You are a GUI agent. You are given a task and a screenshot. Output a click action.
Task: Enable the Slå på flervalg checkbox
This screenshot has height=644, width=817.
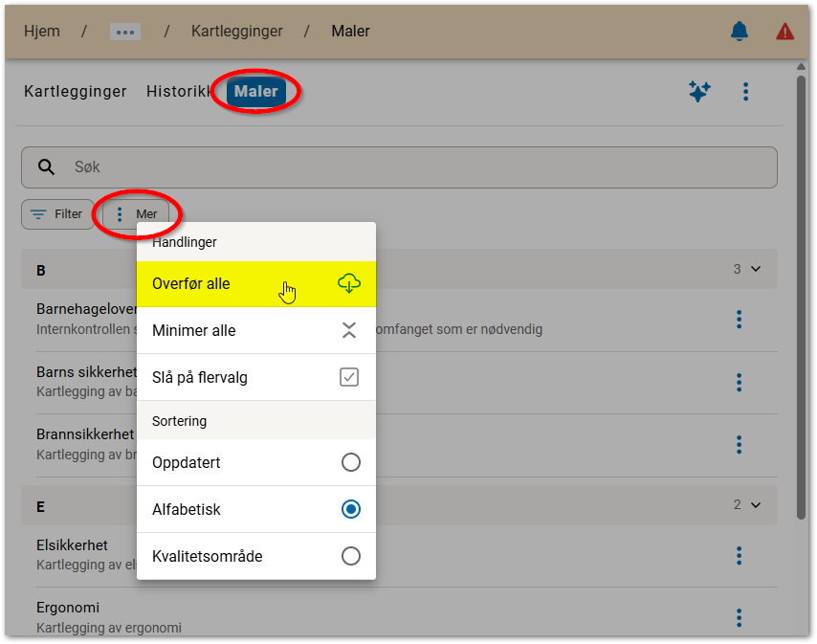[349, 377]
